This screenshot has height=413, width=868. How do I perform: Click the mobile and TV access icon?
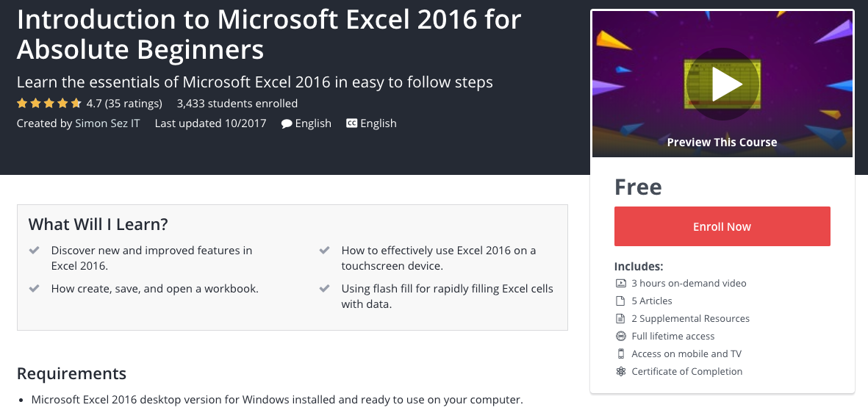click(x=620, y=353)
